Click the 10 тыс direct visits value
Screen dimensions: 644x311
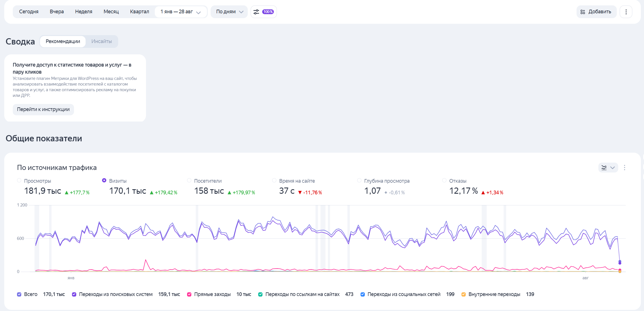pos(244,294)
